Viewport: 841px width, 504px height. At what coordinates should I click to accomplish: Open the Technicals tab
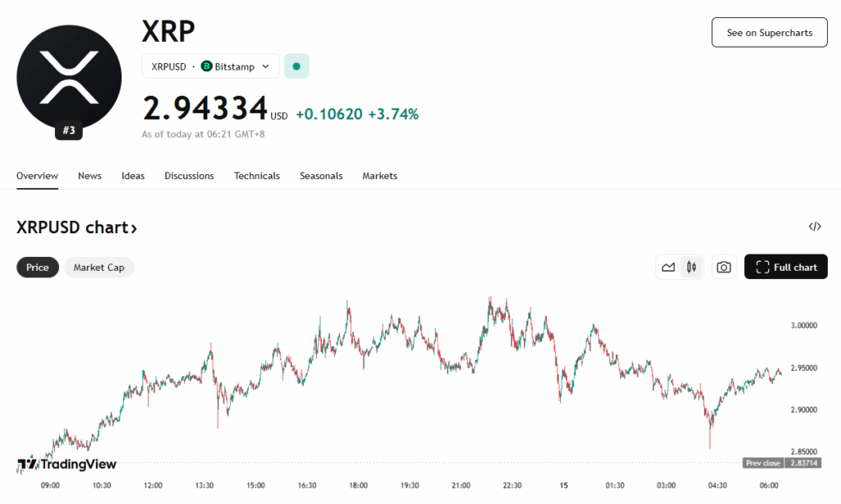[257, 176]
